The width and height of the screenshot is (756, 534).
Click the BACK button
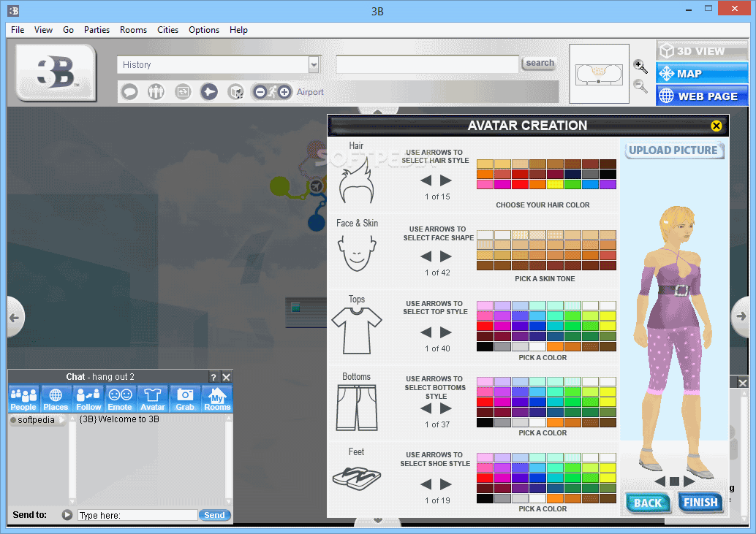pyautogui.click(x=648, y=503)
